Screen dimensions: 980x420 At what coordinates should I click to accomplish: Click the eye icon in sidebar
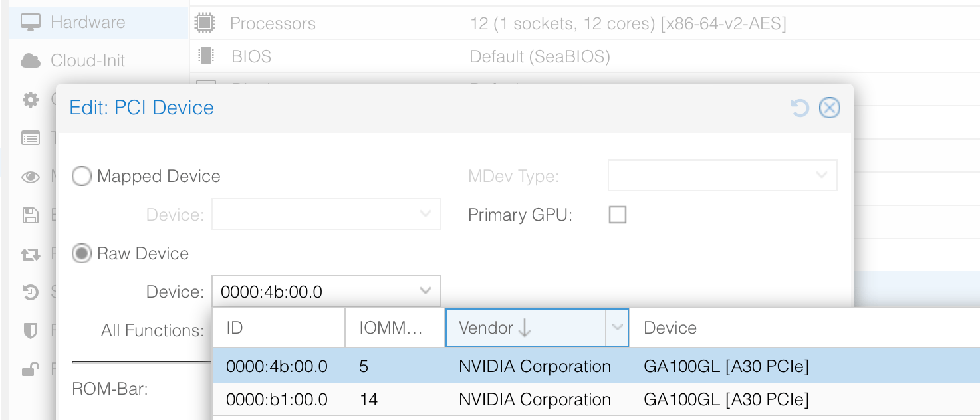[x=31, y=177]
